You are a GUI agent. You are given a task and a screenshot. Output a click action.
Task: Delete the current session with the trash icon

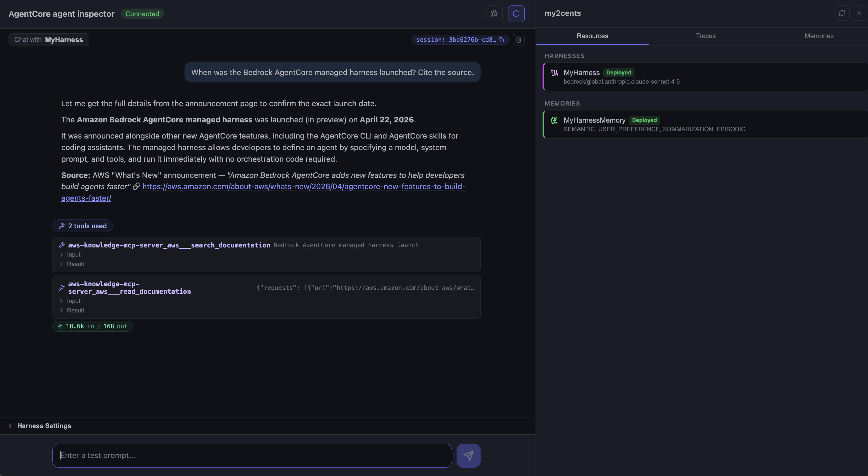pos(518,39)
